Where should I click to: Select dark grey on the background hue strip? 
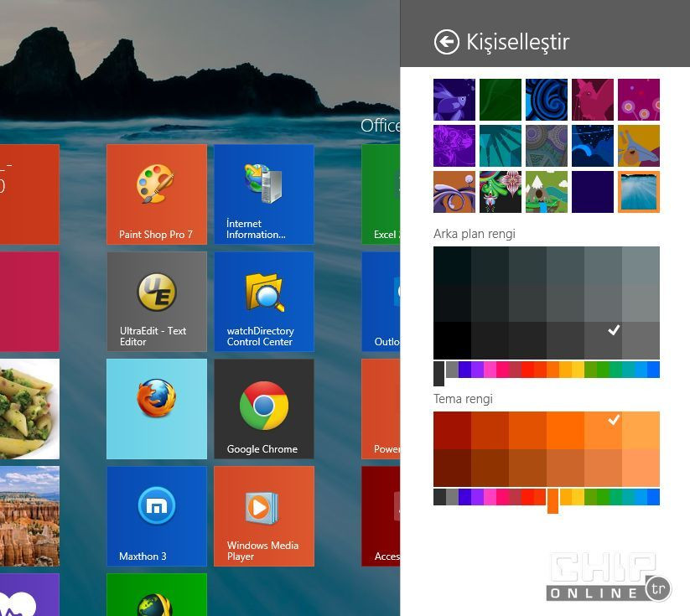[438, 373]
